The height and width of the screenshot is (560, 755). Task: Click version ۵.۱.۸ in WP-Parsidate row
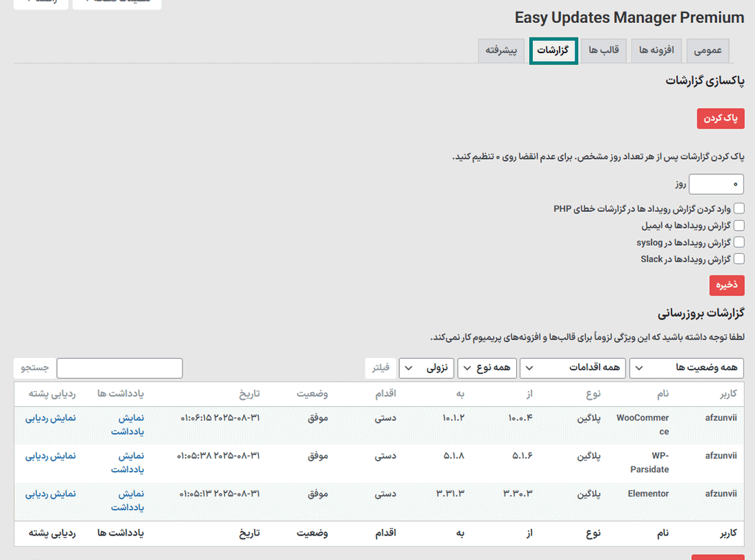[454, 456]
